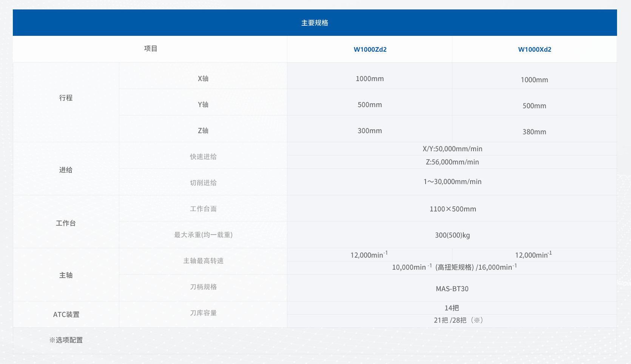This screenshot has width=631, height=364.
Task: Click the W1000Xd2 model header link
Action: click(x=534, y=49)
